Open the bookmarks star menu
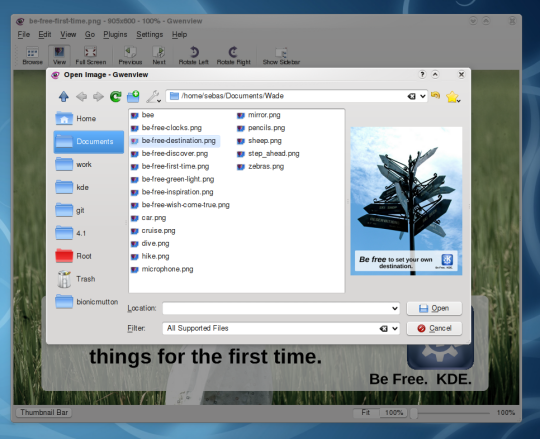This screenshot has height=439, width=540. click(x=453, y=97)
